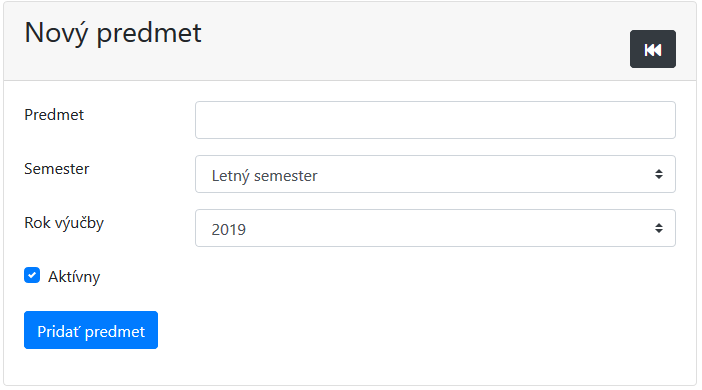Click the Nový predmet heading
This screenshot has height=390, width=702.
tap(113, 33)
